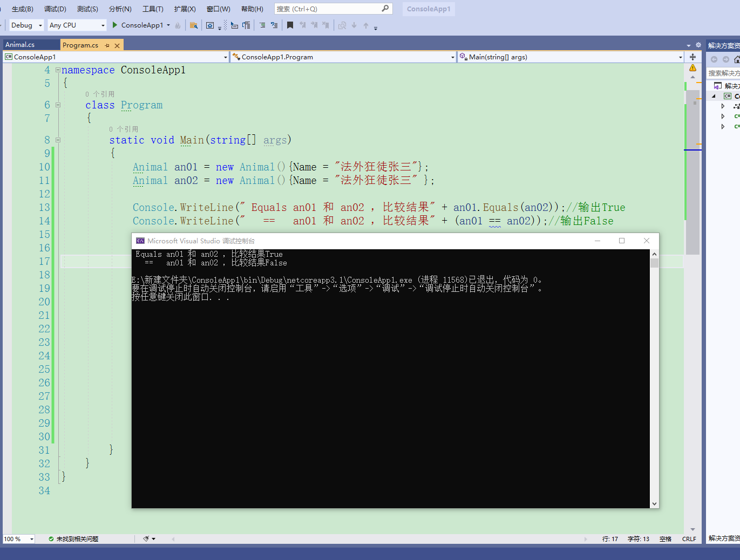Open the 窗口(W) menu
Screen dimensions: 740x560
click(x=218, y=9)
